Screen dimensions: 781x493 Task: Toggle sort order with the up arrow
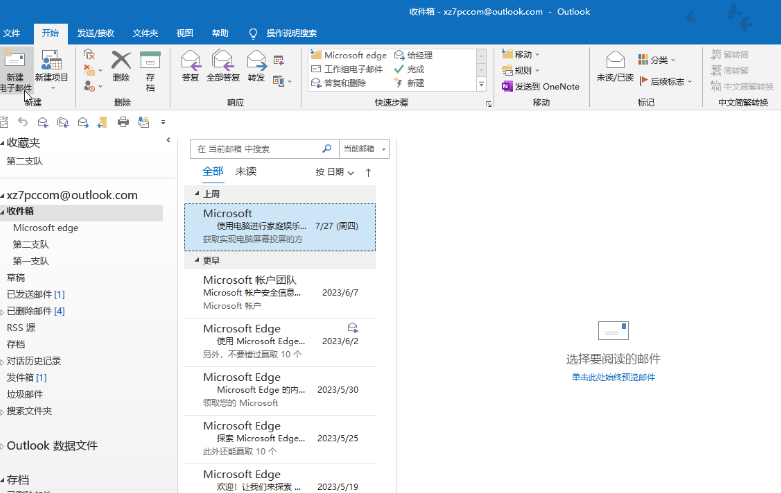coord(368,172)
